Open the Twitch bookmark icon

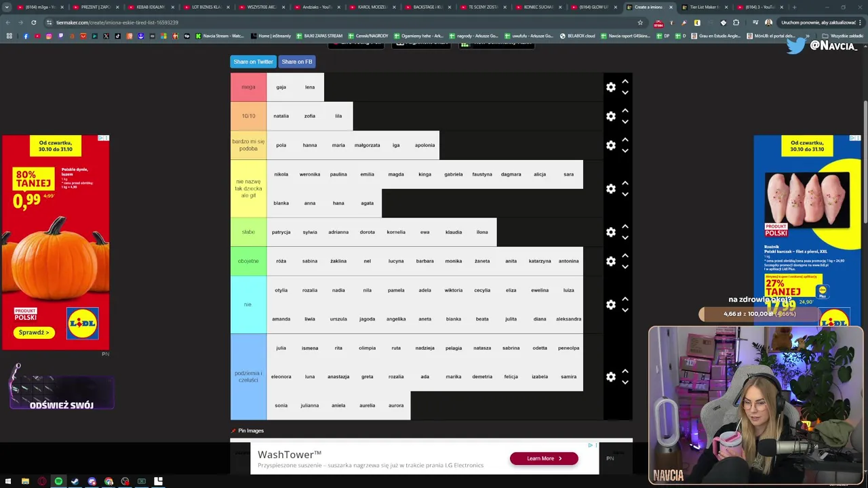[60, 36]
